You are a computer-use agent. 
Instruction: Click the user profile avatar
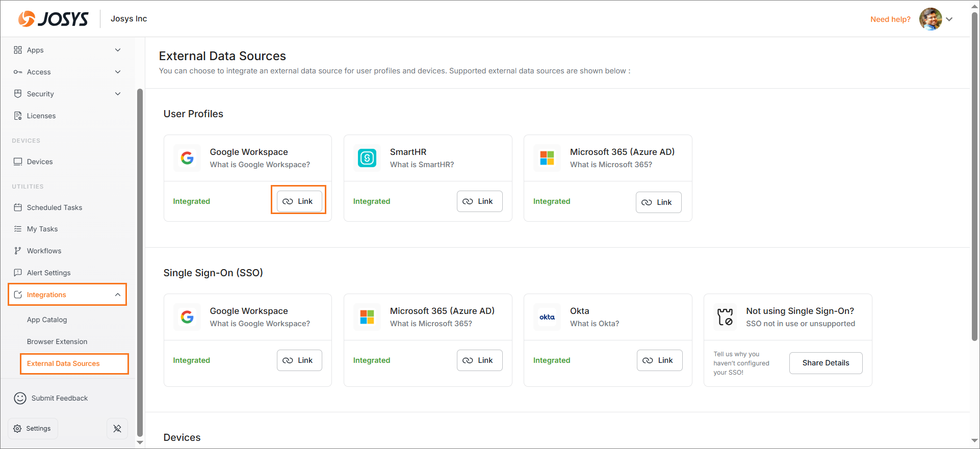coord(930,19)
